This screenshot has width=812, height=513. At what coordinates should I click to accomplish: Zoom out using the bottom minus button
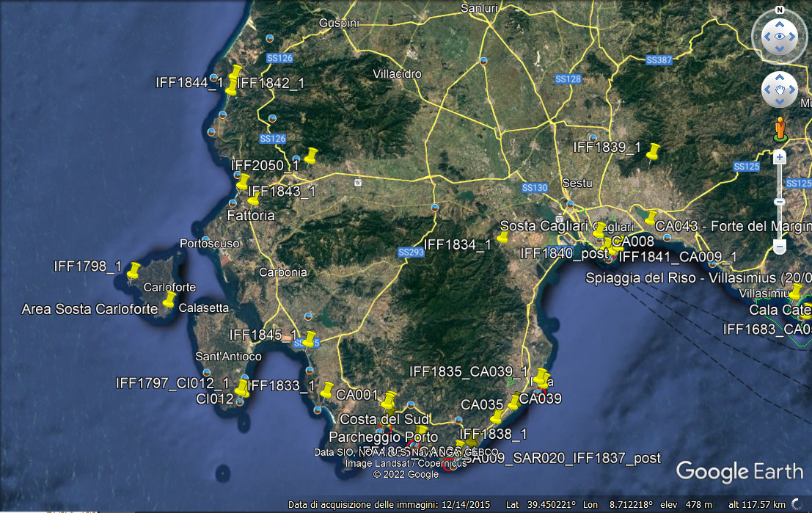click(780, 246)
